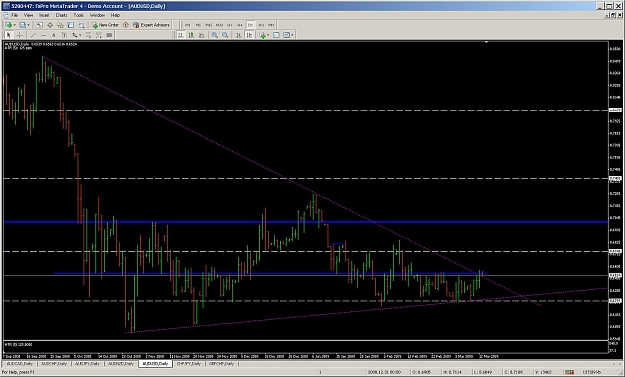Click the date time scale

(306, 356)
